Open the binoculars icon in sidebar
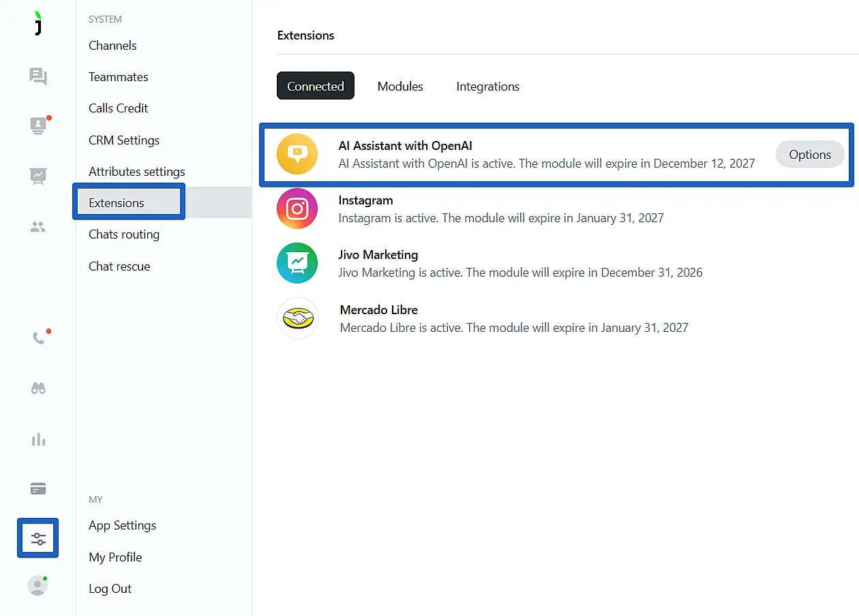 [38, 388]
